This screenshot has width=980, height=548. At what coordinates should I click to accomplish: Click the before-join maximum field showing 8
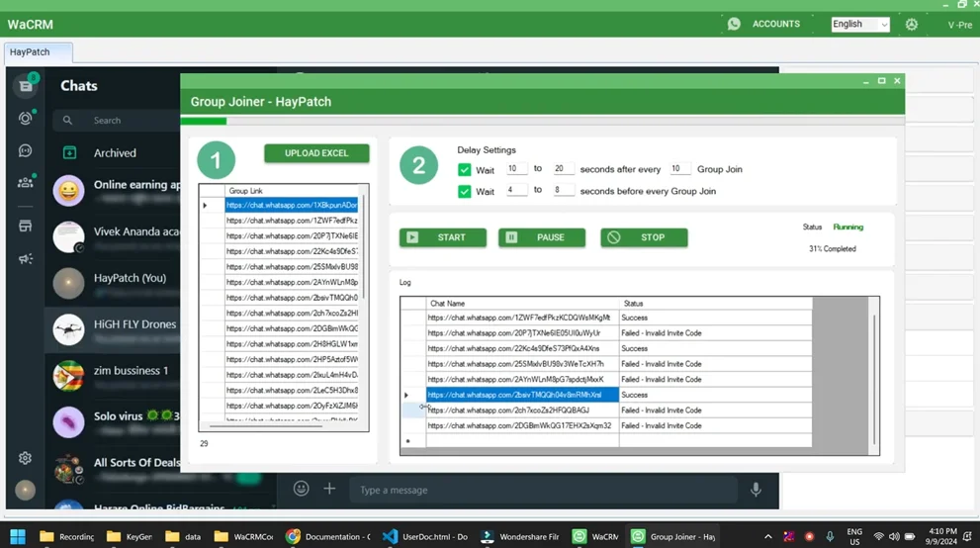click(x=563, y=190)
